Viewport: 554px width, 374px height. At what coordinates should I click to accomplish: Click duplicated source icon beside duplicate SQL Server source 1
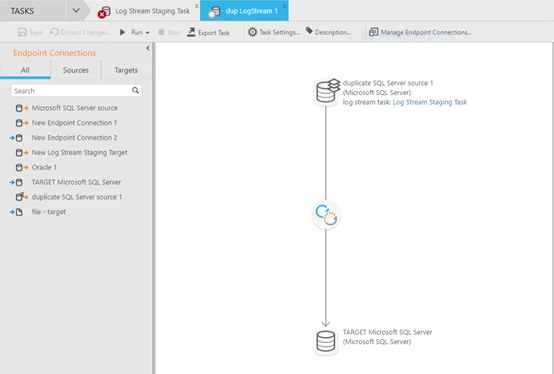tap(22, 197)
